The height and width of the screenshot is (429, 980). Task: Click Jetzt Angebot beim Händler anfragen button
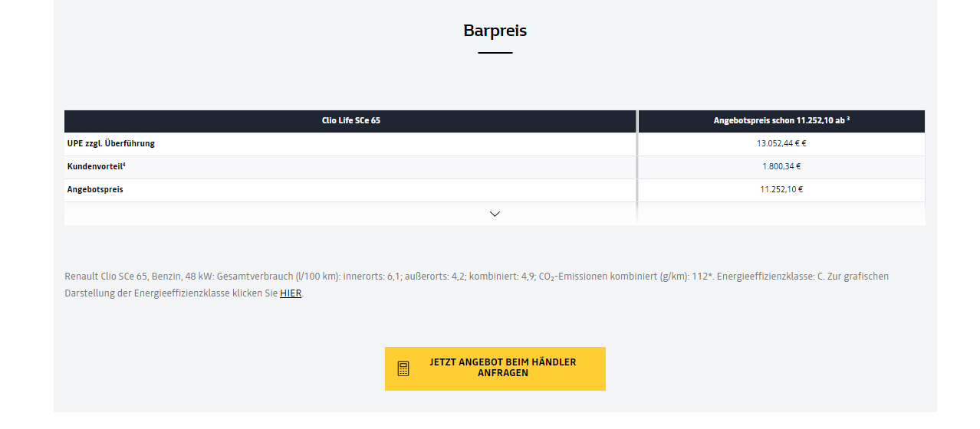pyautogui.click(x=495, y=368)
